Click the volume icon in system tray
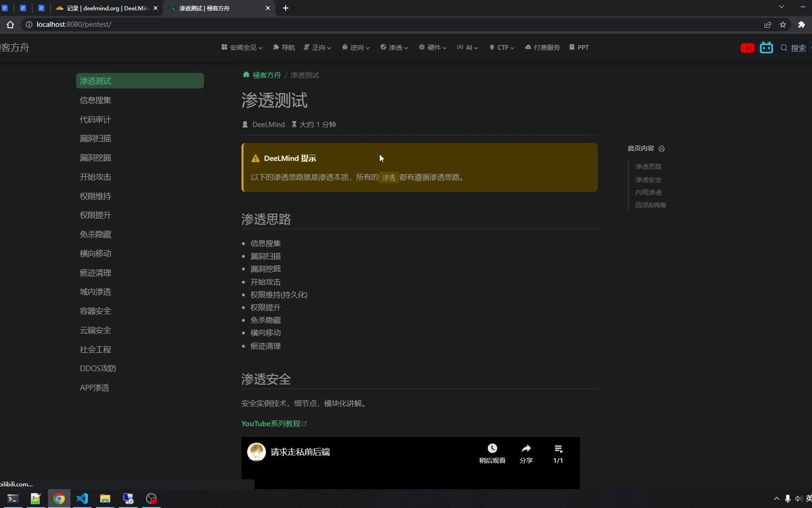Image resolution: width=812 pixels, height=508 pixels. (x=798, y=499)
